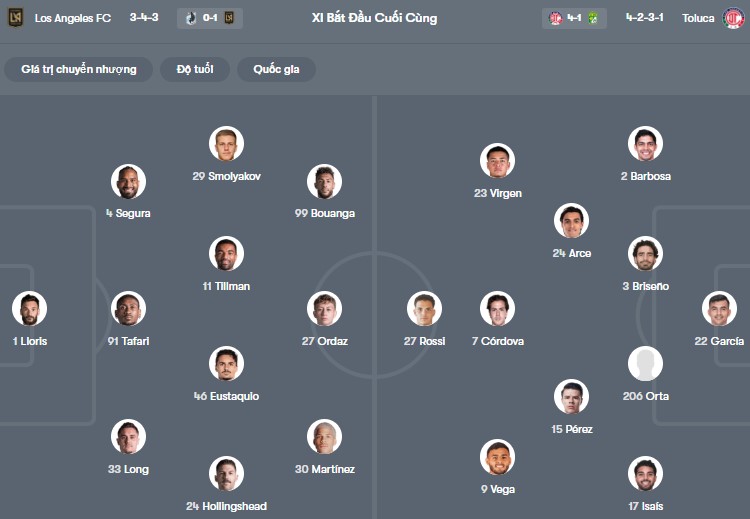Open Toluca's last match 4-1 result badge
This screenshot has height=519, width=750.
575,18
